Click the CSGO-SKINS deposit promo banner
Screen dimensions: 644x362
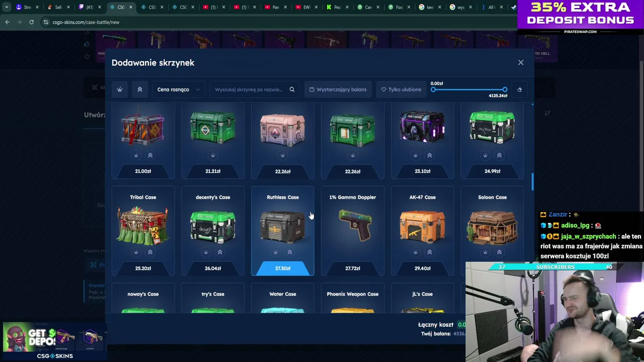pos(54,341)
